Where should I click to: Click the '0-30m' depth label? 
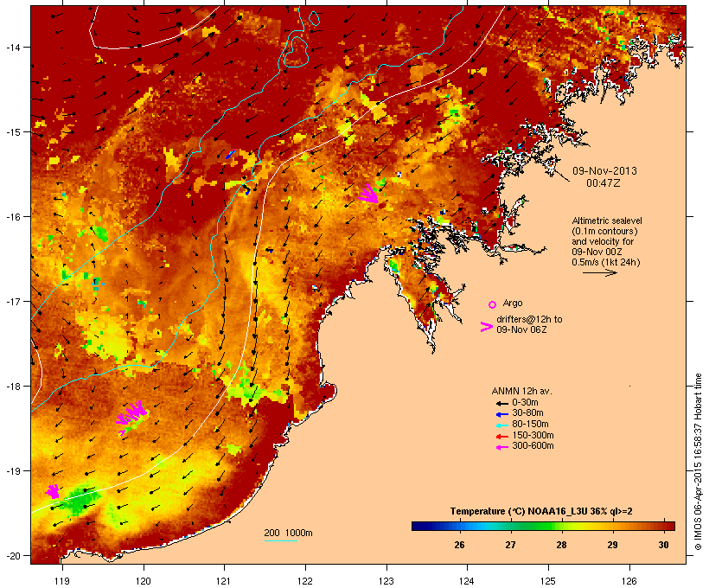click(525, 403)
